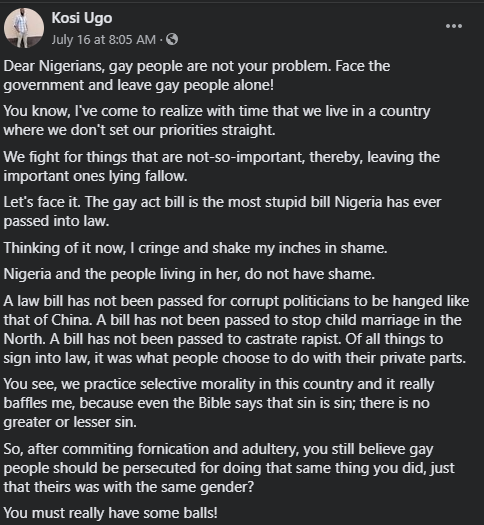
Task: Click the line 'Nigeria and the people living in her'
Action: tap(189, 274)
